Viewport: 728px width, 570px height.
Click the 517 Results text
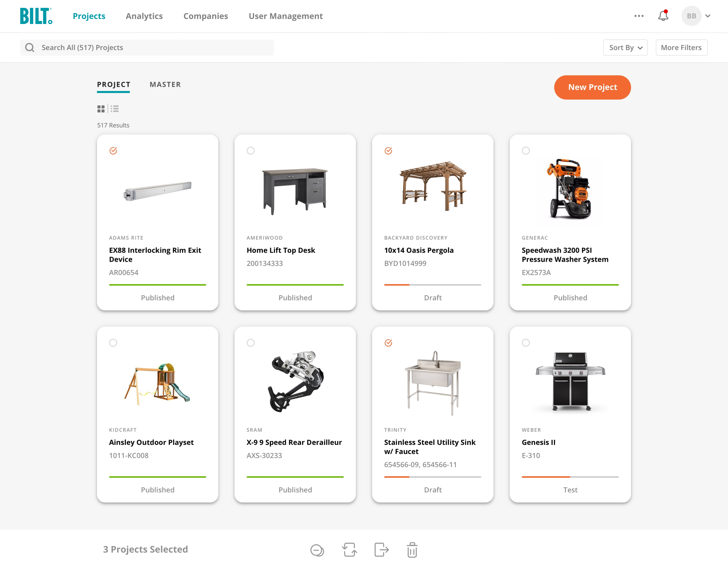[x=113, y=125]
